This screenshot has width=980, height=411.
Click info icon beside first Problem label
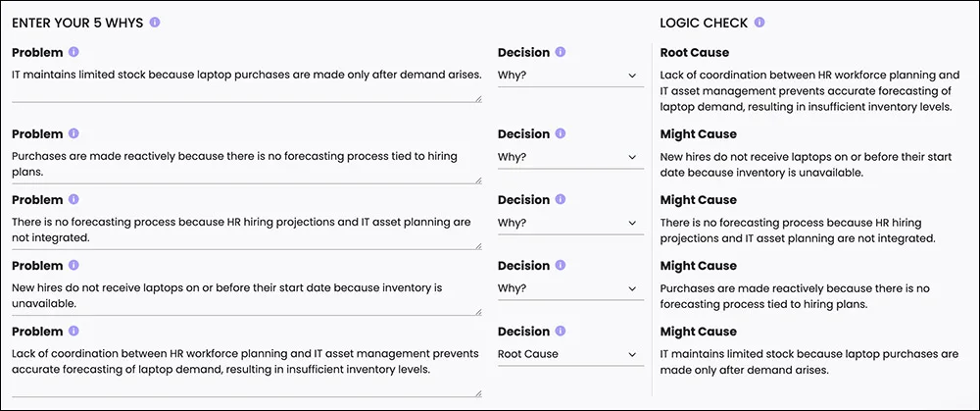[x=73, y=52]
